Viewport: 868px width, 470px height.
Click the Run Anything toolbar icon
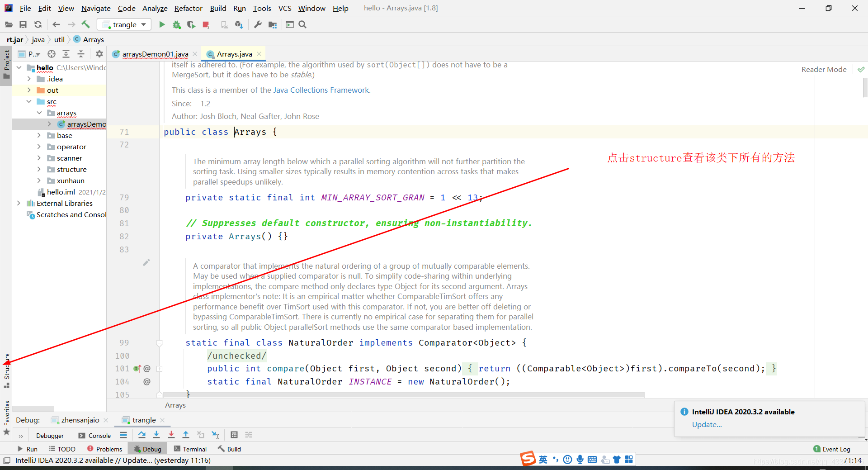click(x=290, y=24)
